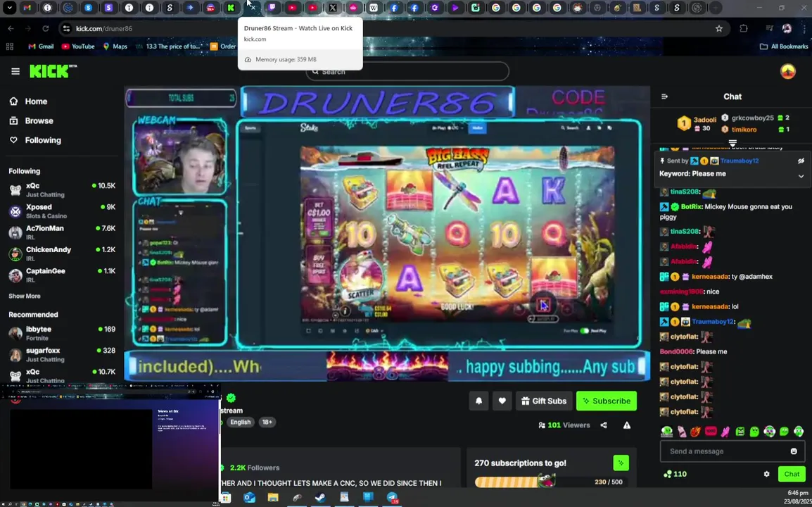Viewport: 812px width, 507px height.
Task: Open recommended channel ibbytee
Action: [62, 333]
